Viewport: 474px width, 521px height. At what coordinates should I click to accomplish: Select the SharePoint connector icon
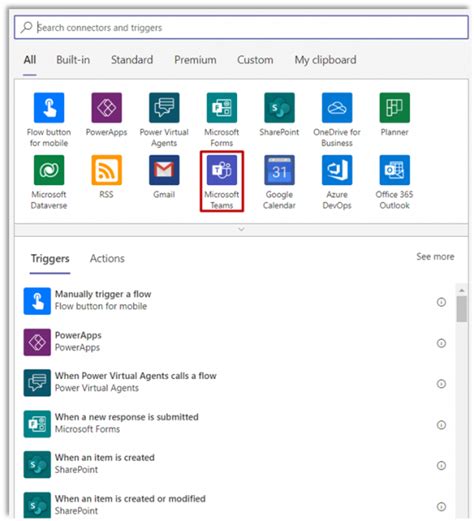pos(280,108)
